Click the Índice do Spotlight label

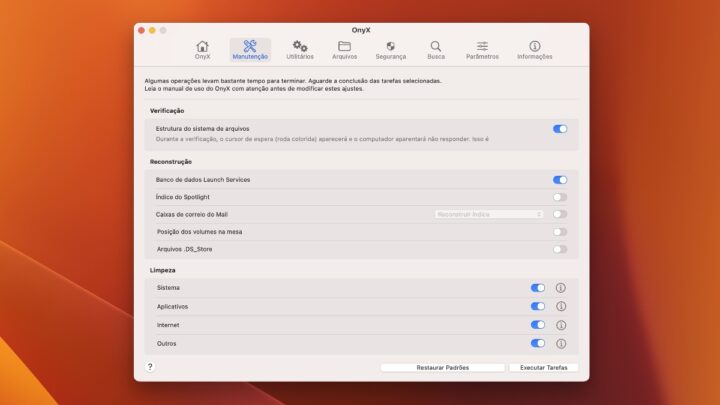click(182, 197)
